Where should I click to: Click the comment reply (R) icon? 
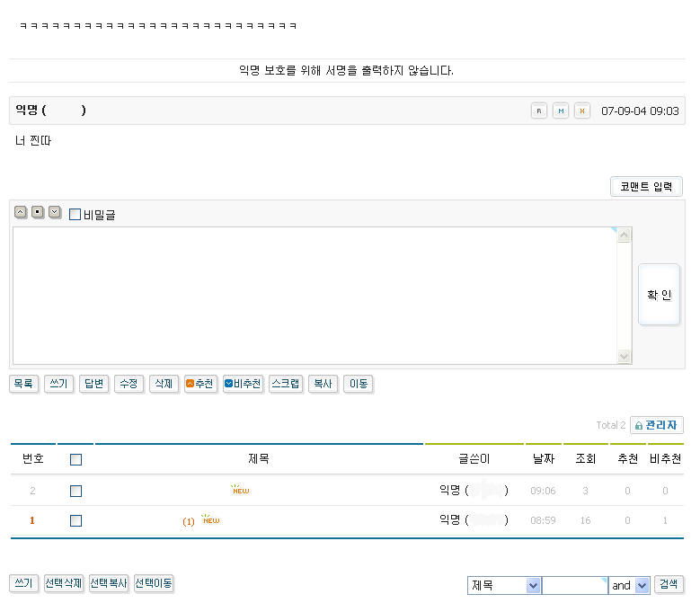(539, 111)
